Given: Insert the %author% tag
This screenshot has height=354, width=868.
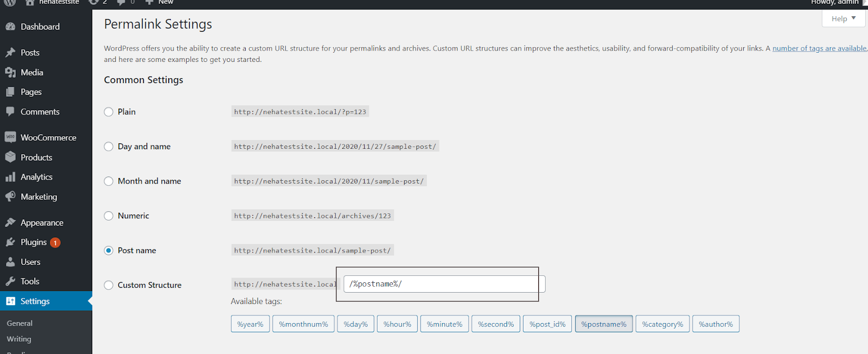Looking at the screenshot, I should [716, 324].
